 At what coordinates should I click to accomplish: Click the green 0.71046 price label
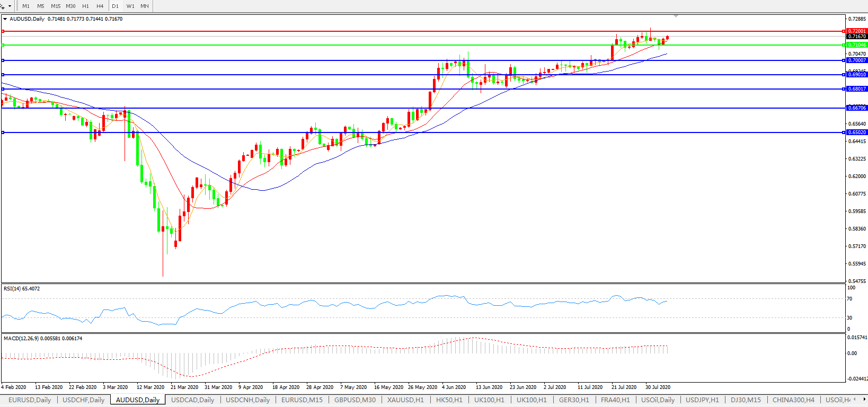[856, 45]
